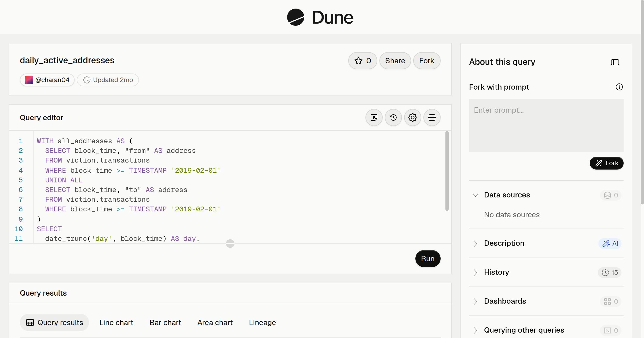Screen dimensions: 644x338
Task: Click the Enter prompt text area
Action: coord(546,126)
